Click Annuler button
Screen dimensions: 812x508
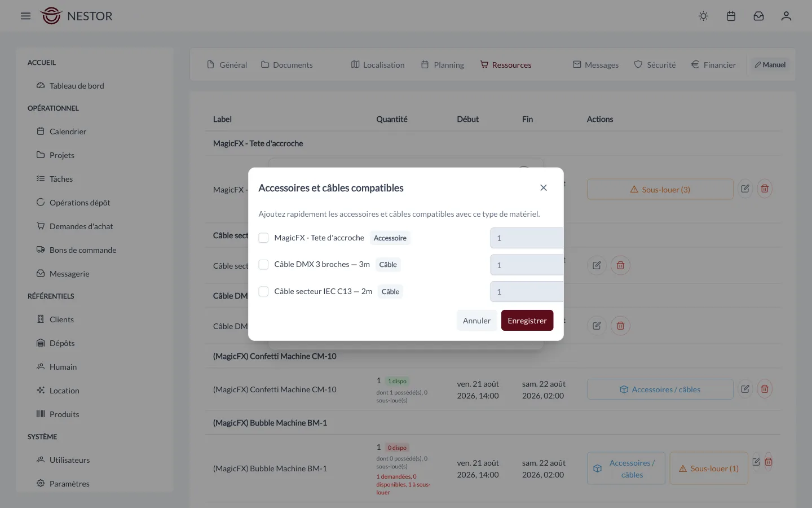pyautogui.click(x=476, y=321)
